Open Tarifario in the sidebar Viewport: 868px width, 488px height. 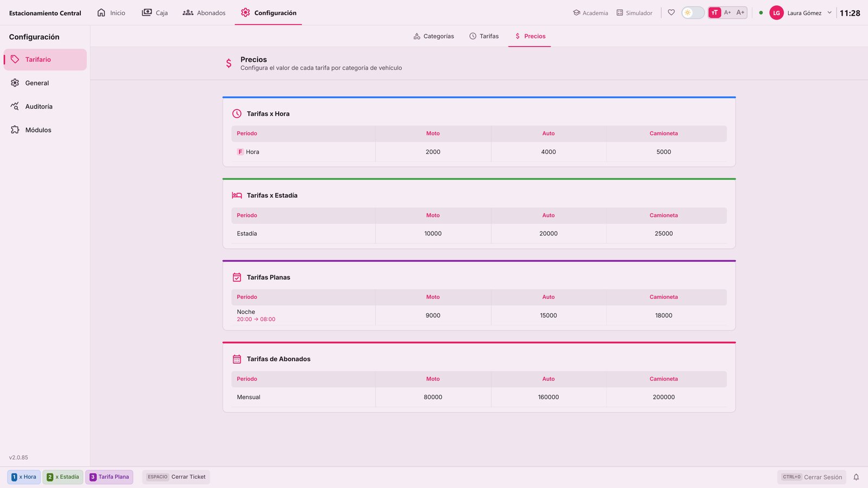click(45, 60)
